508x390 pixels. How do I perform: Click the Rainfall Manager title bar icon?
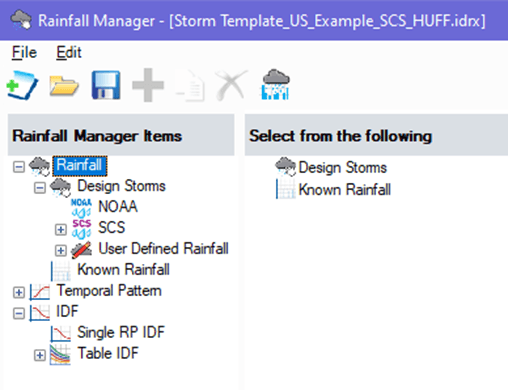[x=21, y=20]
